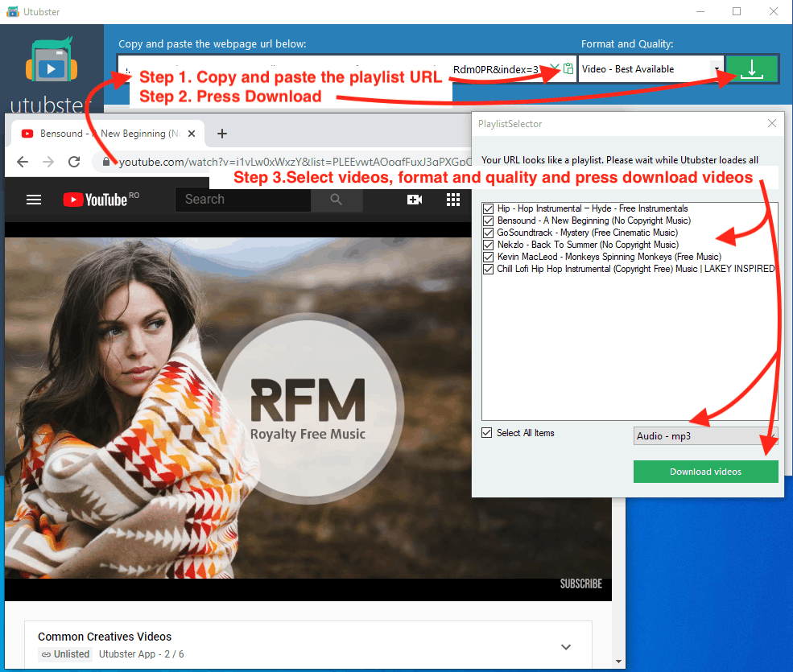The image size is (793, 672).
Task: Toggle the Select All Items checkbox
Action: click(x=487, y=433)
